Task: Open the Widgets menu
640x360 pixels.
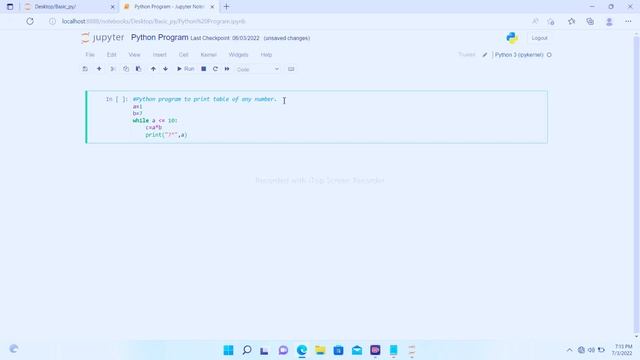Action: click(x=238, y=55)
